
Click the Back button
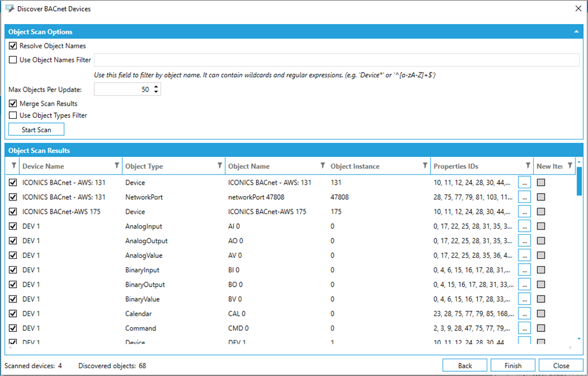(x=464, y=366)
